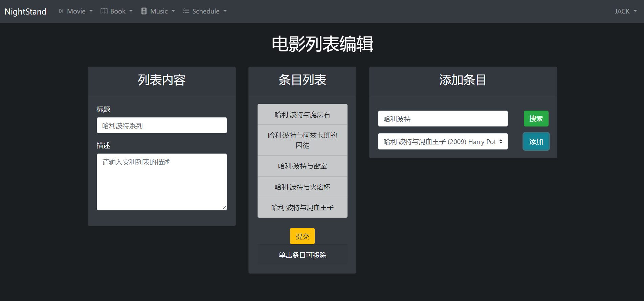Remove 哈利·波特与混血王子 list entry
Screen dimensions: 644x301
point(303,208)
